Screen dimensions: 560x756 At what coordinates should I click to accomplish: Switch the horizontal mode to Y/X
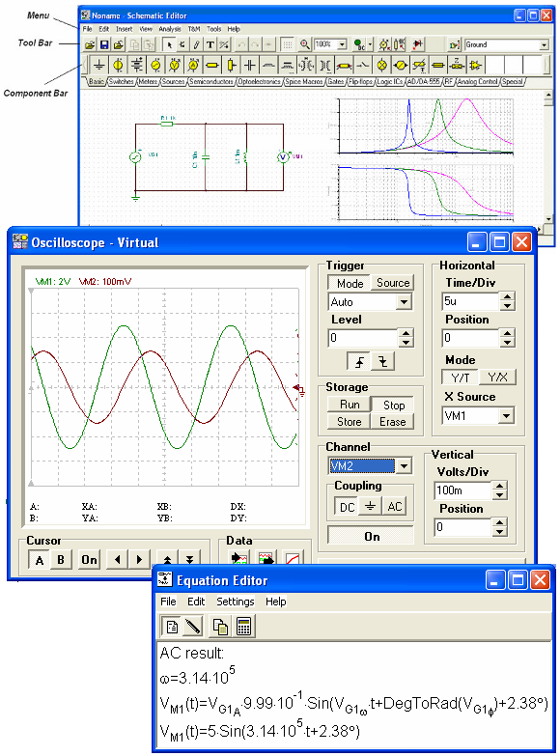[x=497, y=378]
